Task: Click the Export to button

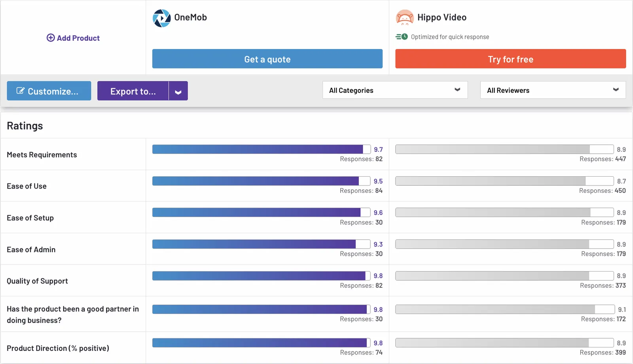Action: [133, 91]
